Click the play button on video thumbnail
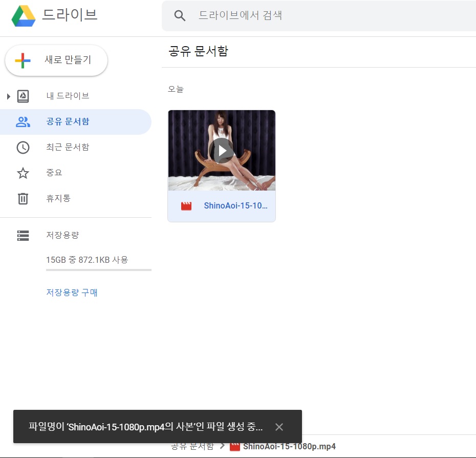This screenshot has width=476, height=458. point(222,151)
